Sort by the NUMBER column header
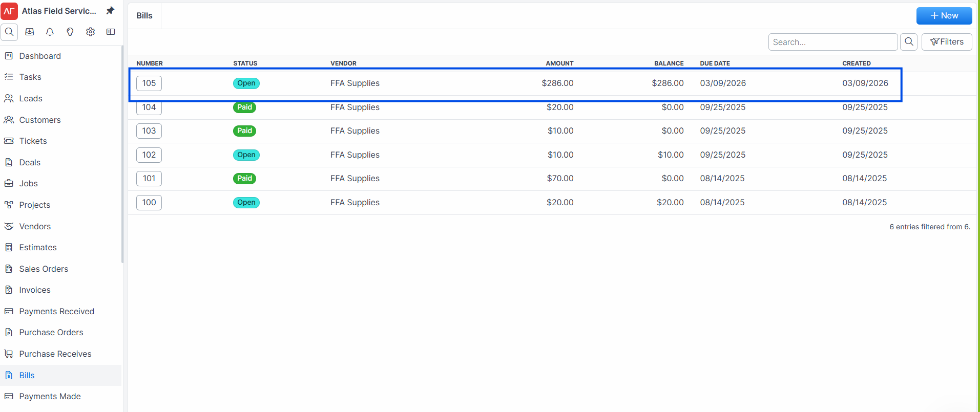Image resolution: width=980 pixels, height=412 pixels. click(x=150, y=63)
